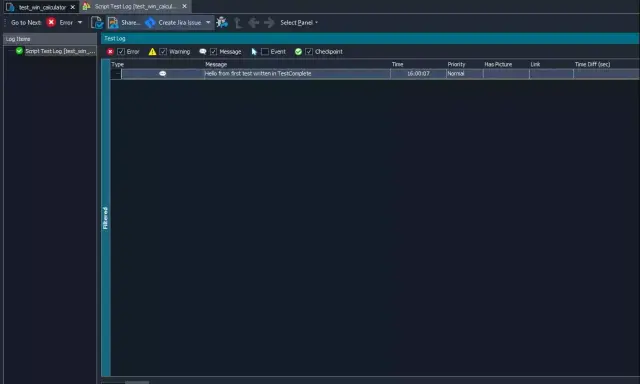Click the Script Test Log tab icon
The width and height of the screenshot is (640, 384).
[x=86, y=6]
